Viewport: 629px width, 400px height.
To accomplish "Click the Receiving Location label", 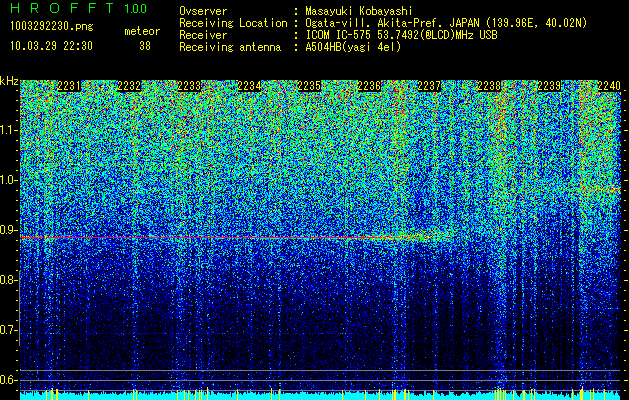I will click(x=233, y=23).
